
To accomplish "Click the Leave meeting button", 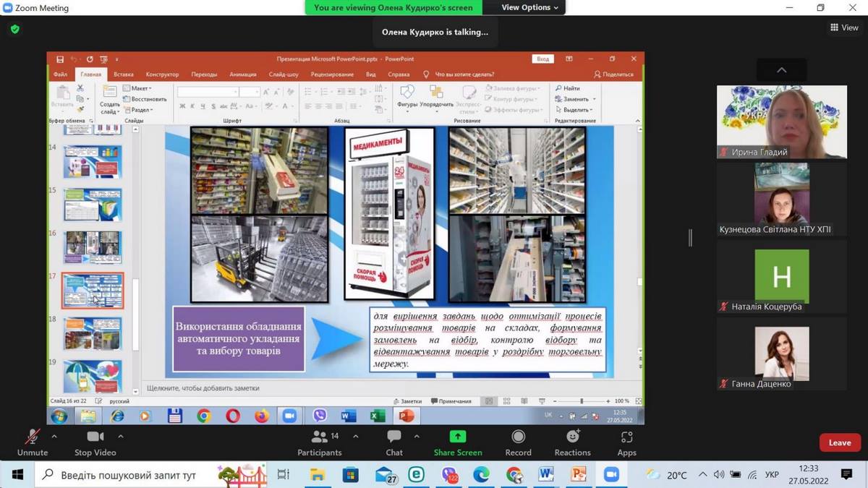I will pyautogui.click(x=839, y=442).
